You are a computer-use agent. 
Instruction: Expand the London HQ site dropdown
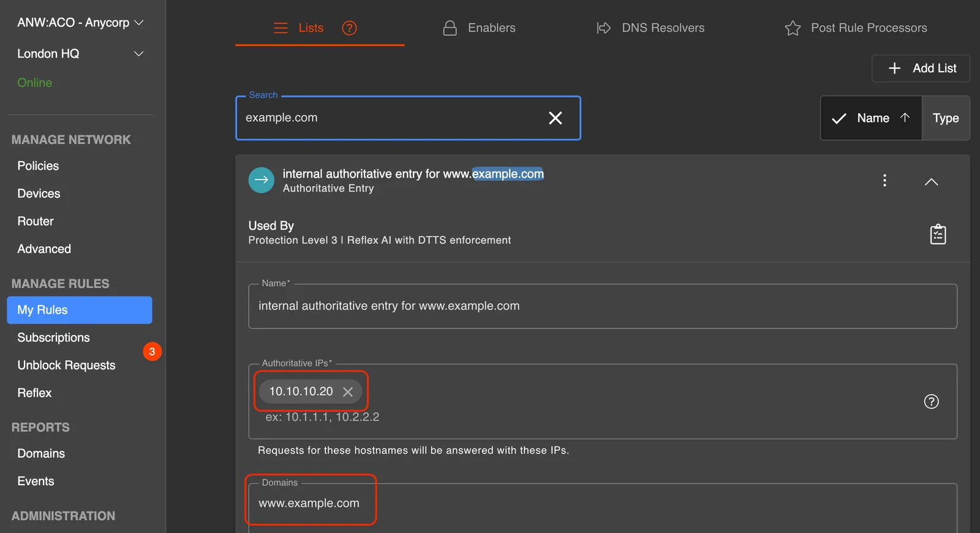pos(80,53)
